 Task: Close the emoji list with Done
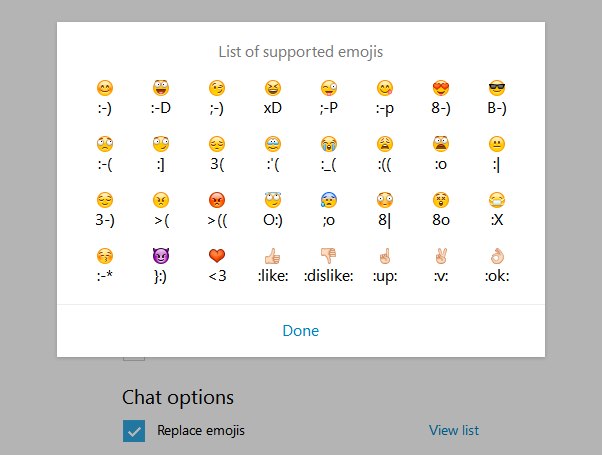click(301, 331)
